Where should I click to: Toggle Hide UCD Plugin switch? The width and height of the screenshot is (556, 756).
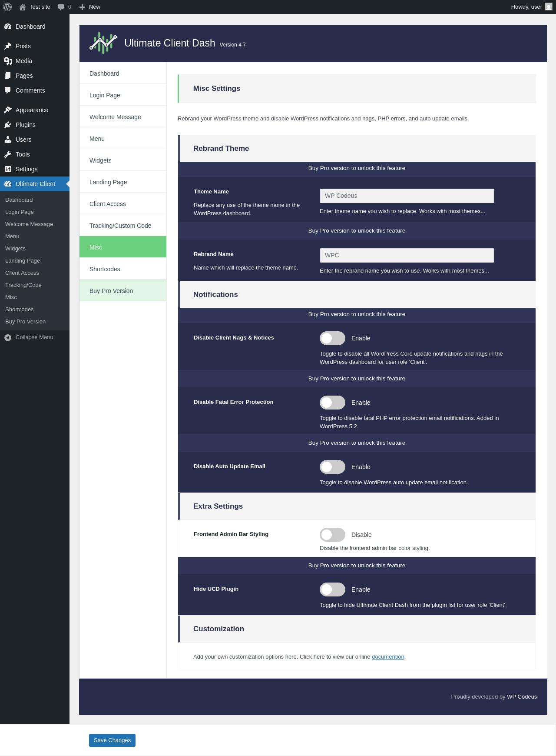(332, 589)
